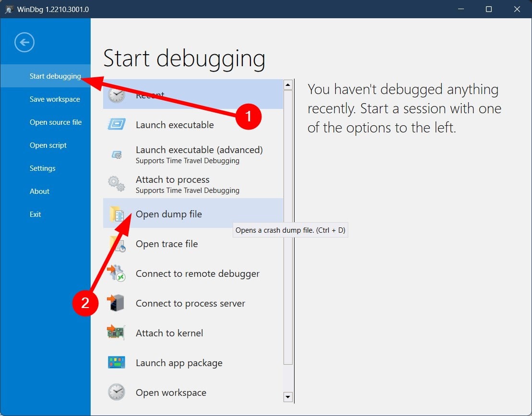Click the Launch app package icon
This screenshot has height=416, width=532.
(x=117, y=362)
